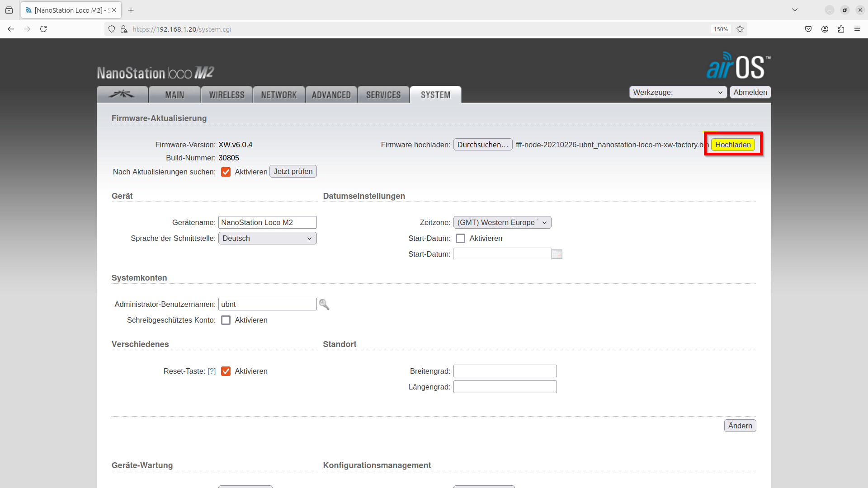This screenshot has width=868, height=488.
Task: Click the shield tracking protection icon
Action: [112, 29]
